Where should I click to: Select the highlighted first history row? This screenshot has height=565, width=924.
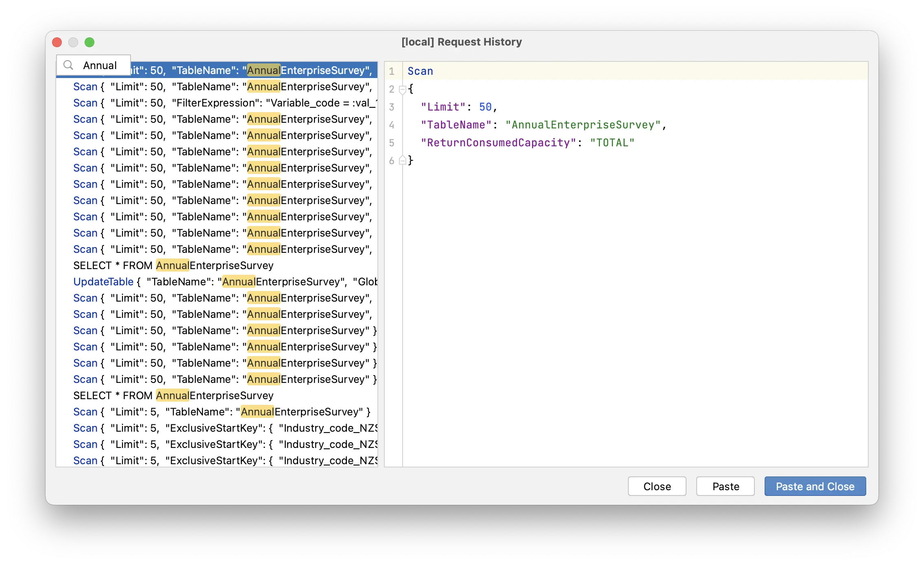pyautogui.click(x=217, y=70)
